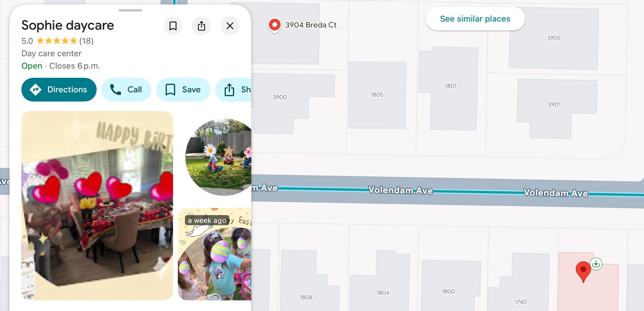The width and height of the screenshot is (644, 311).
Task: Click the bookmark icon beside the title
Action: (173, 26)
